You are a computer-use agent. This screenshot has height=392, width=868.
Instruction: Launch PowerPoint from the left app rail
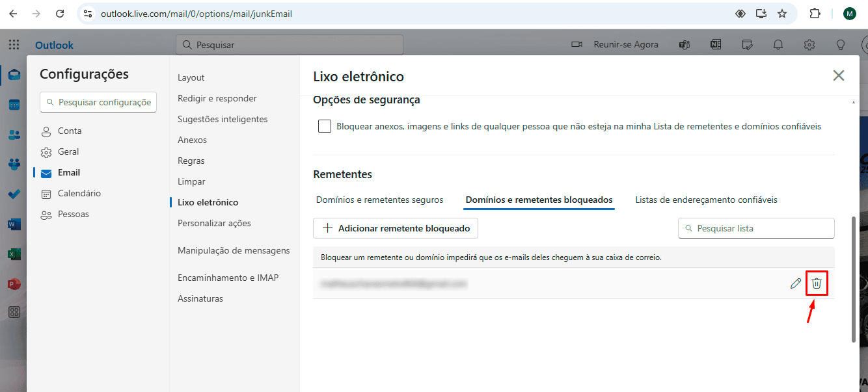14,284
